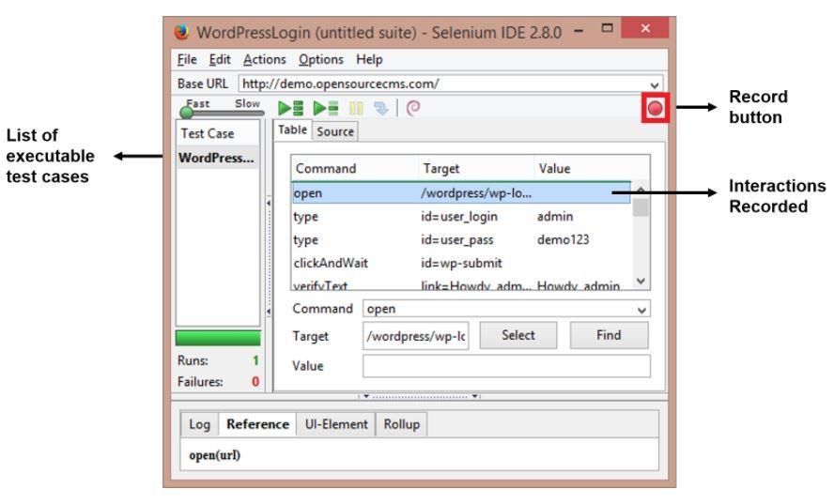Select the verifyText command row
The width and height of the screenshot is (834, 504).
pyautogui.click(x=461, y=285)
